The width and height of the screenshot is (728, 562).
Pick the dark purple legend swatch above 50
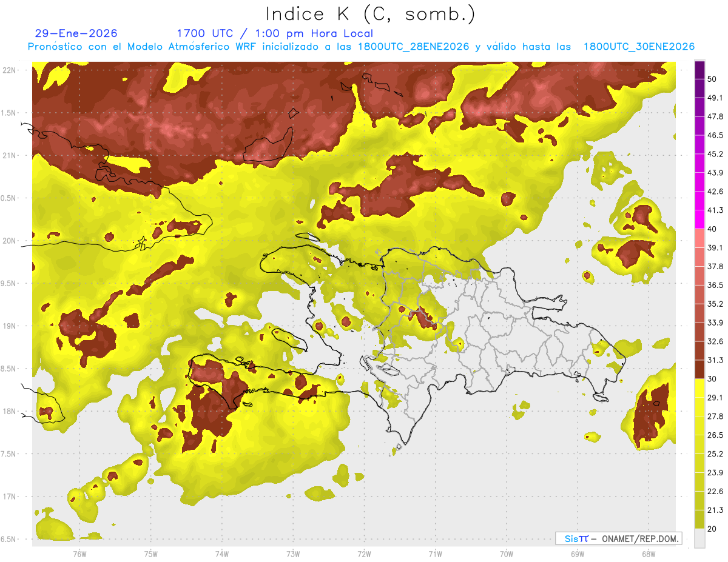coord(699,70)
